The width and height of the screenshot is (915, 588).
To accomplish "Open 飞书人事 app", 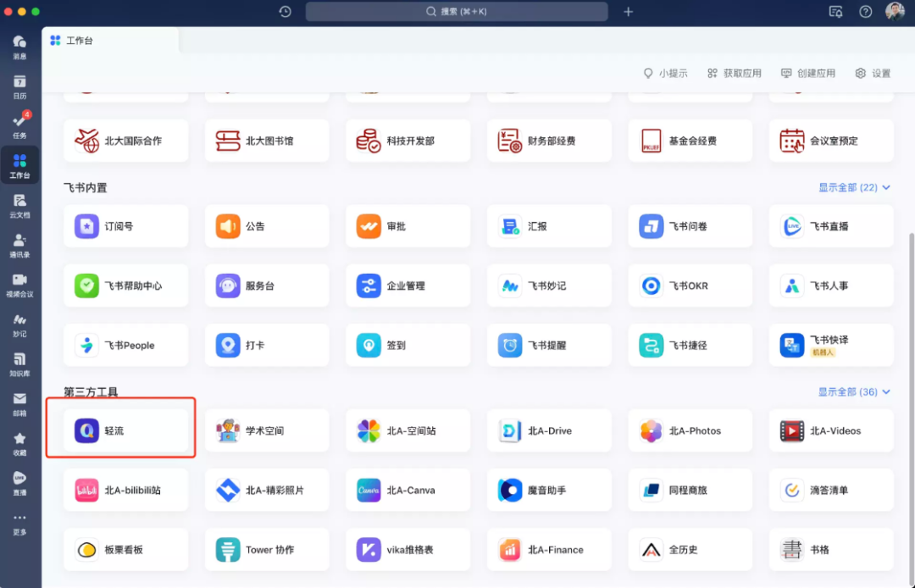I will tap(831, 286).
